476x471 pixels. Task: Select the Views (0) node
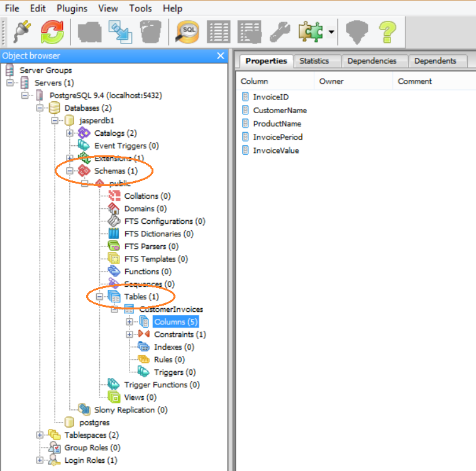click(x=140, y=397)
